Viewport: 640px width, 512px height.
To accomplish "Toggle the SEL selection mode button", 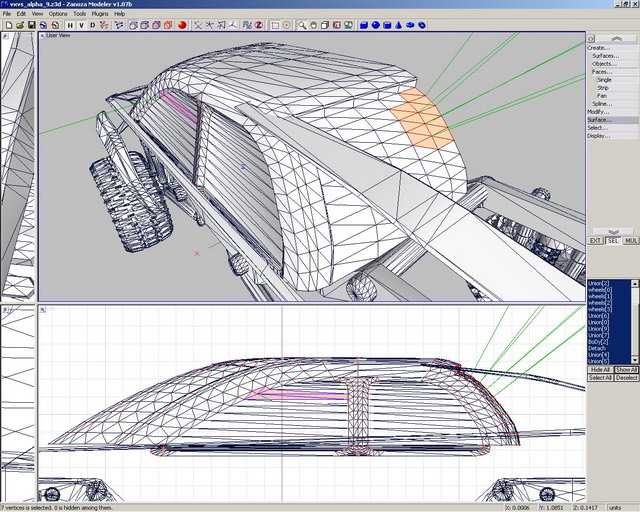I will (x=612, y=240).
